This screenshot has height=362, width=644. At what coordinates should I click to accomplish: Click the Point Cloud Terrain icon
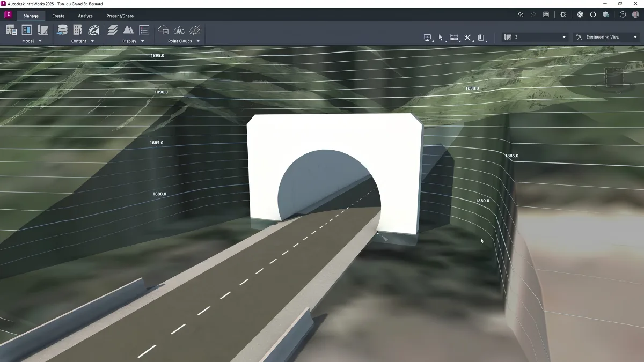179,30
